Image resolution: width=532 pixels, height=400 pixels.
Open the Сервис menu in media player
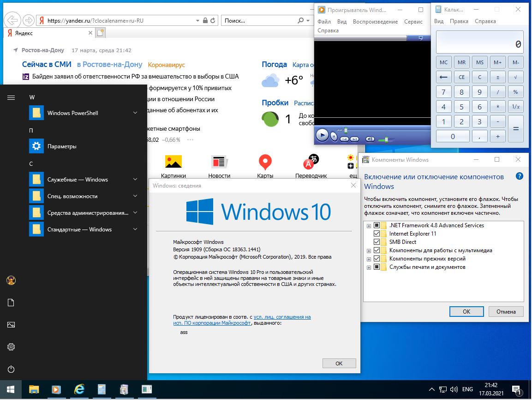(x=413, y=21)
